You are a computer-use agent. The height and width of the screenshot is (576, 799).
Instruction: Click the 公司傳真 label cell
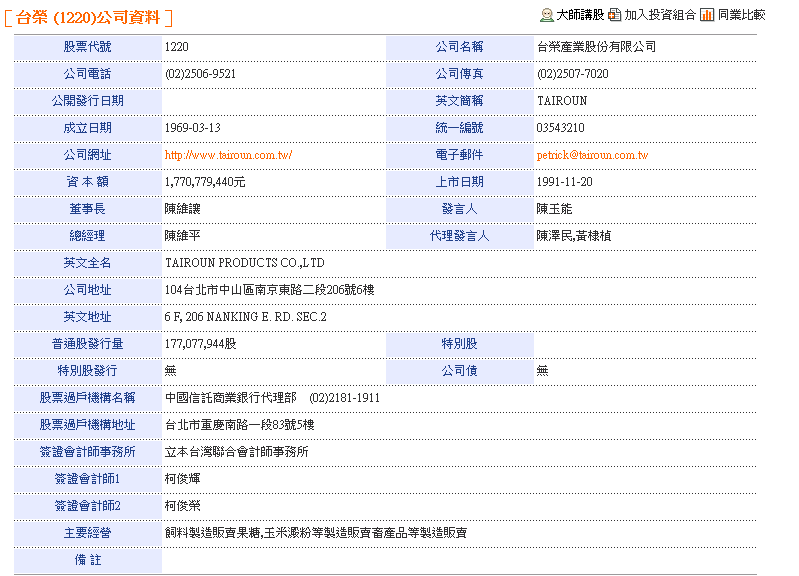coord(460,74)
